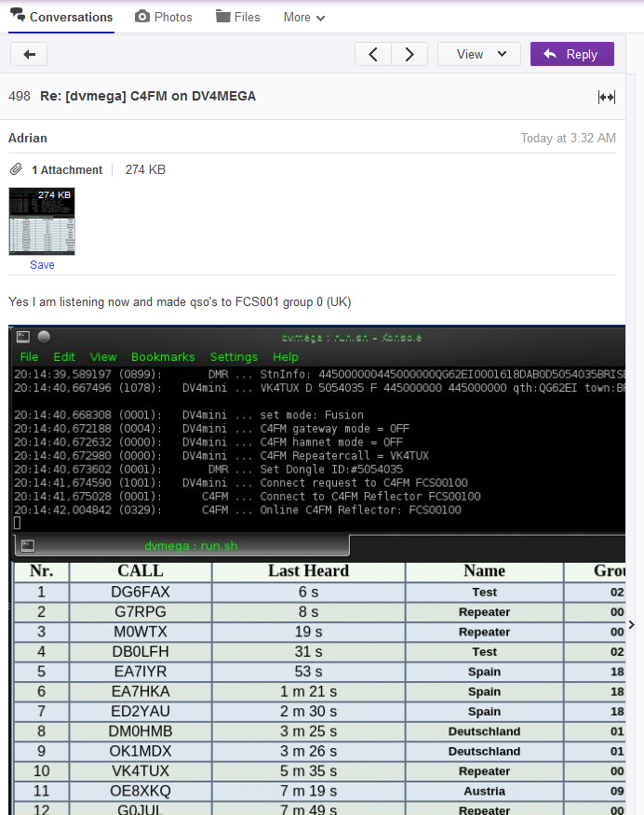Open the View dropdown
The width and height of the screenshot is (644, 815).
[479, 54]
